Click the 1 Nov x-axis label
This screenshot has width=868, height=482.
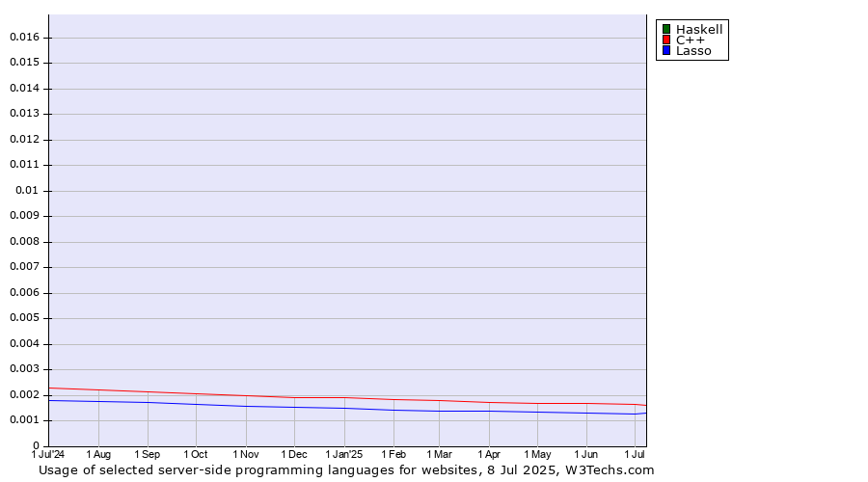point(246,454)
